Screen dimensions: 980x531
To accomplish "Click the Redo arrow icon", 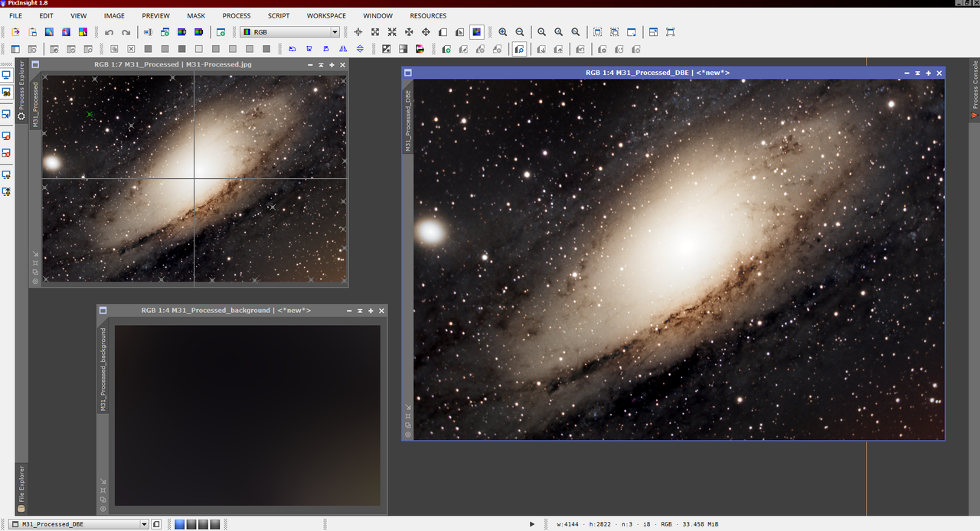I will [x=126, y=32].
